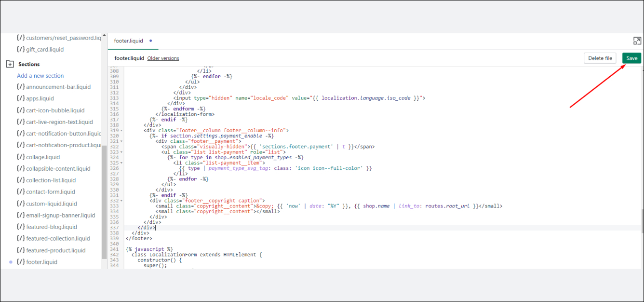The height and width of the screenshot is (302, 644).
Task: Click the file icon beside apps.liquid
Action: pyautogui.click(x=20, y=98)
